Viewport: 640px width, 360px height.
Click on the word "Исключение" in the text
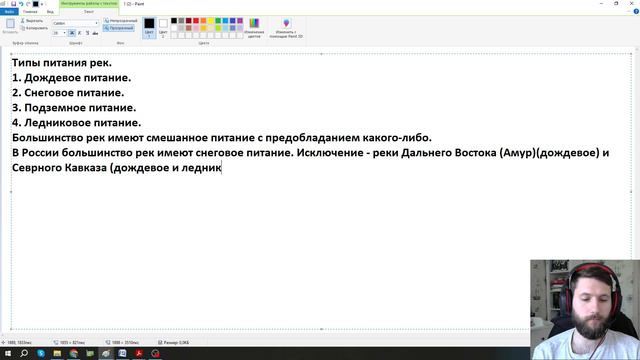pos(330,153)
